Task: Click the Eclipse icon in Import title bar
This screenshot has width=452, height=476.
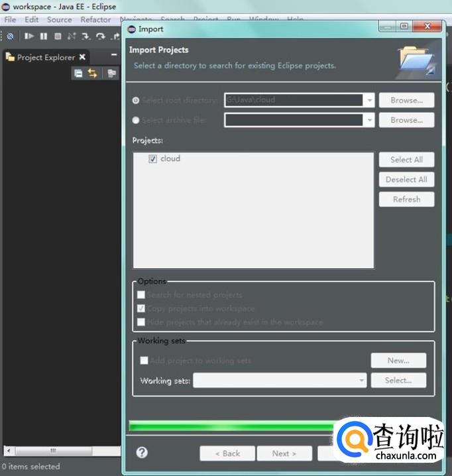Action: coord(131,29)
